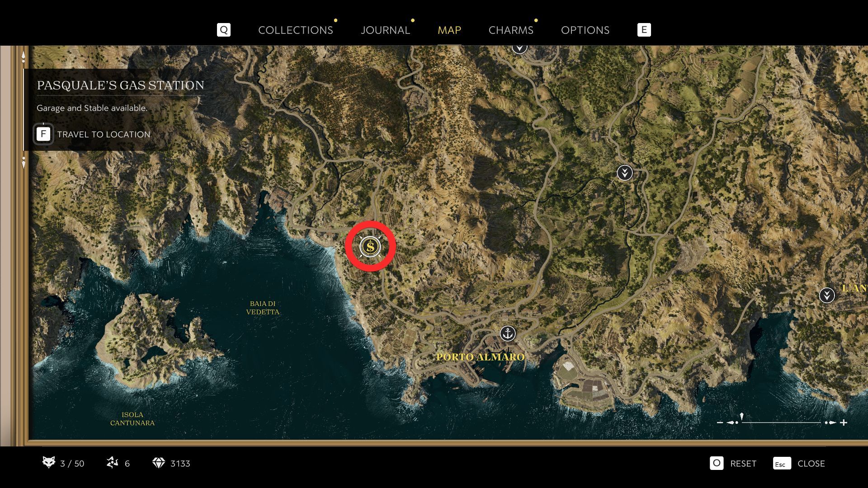
Task: Click the Porto Almaro anchor marker
Action: click(x=508, y=334)
